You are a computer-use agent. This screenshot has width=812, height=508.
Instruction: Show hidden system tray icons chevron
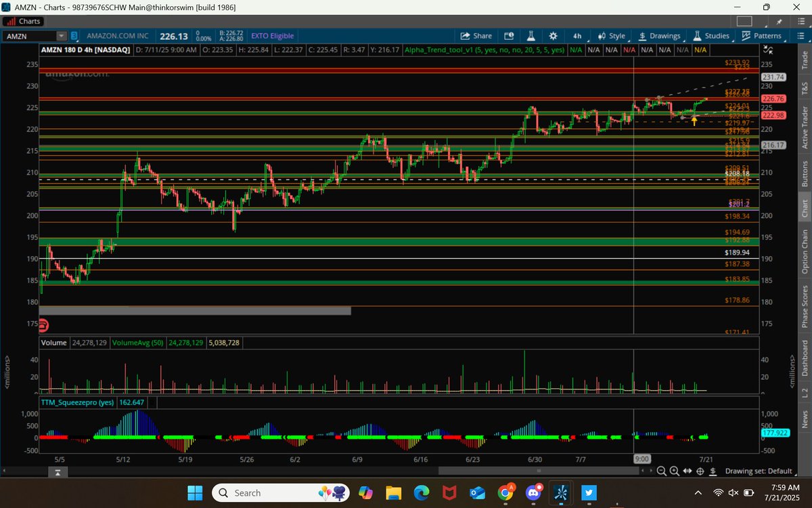(x=698, y=492)
